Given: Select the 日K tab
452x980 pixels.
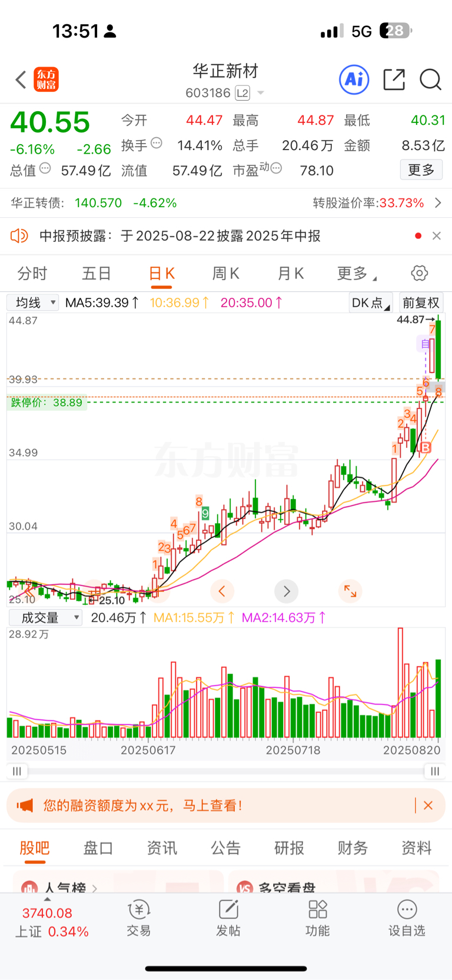Looking at the screenshot, I should (x=161, y=273).
